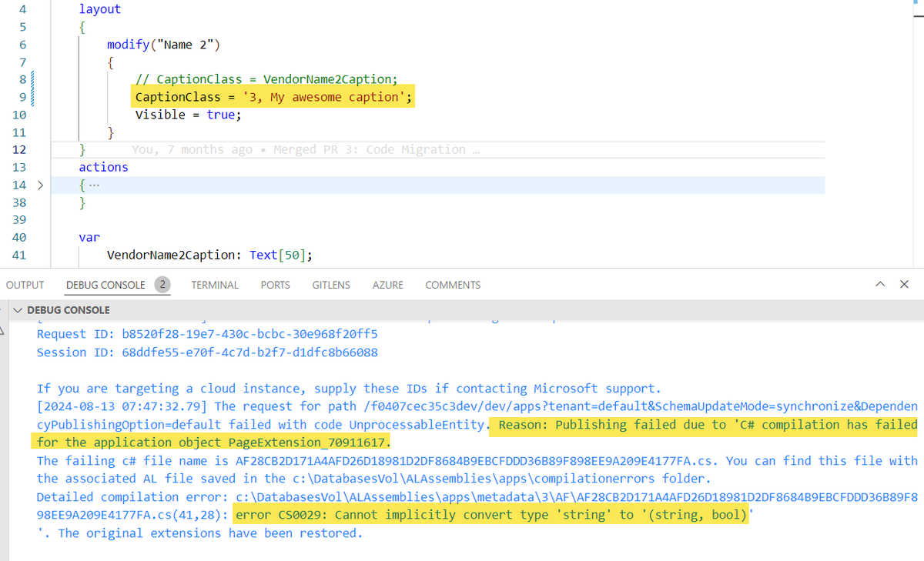Click the 'If you are targeting a cloud instance' line
This screenshot has width=924, height=561.
349,389
